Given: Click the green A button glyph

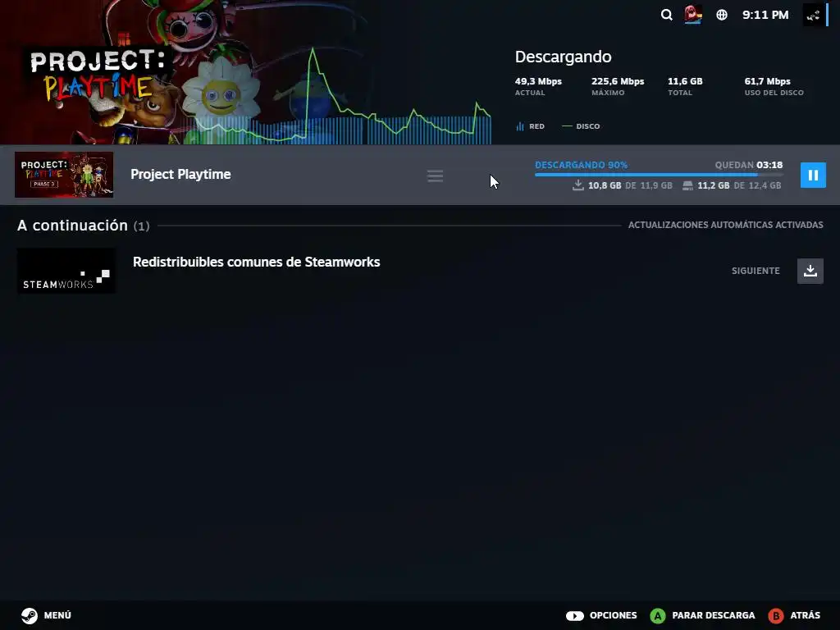Looking at the screenshot, I should coord(657,615).
